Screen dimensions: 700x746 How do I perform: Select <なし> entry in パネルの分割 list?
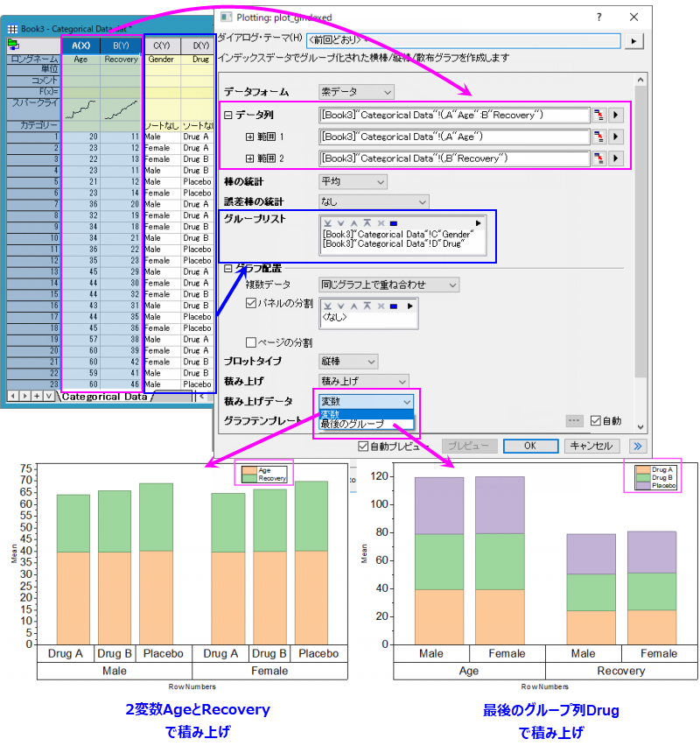coord(335,317)
